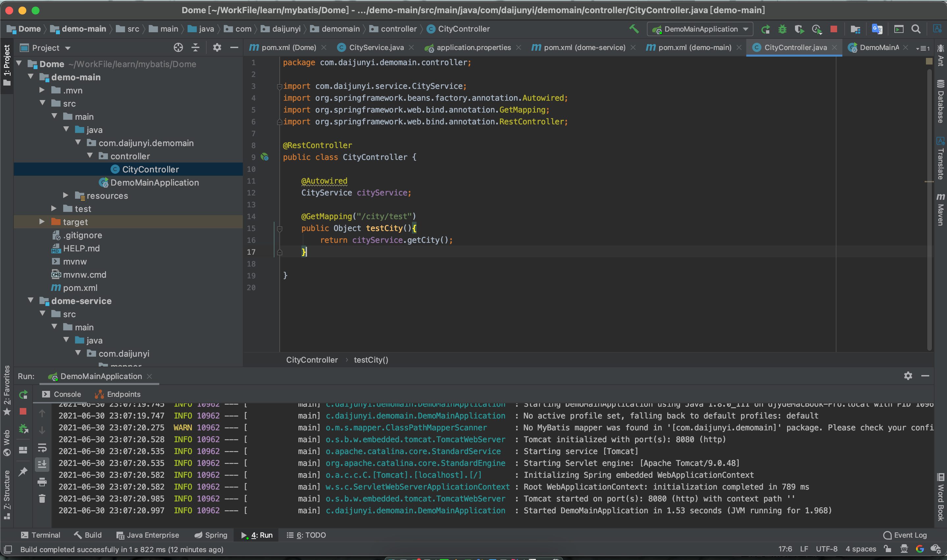This screenshot has width=947, height=560.
Task: Rerun application in Run panel
Action: [23, 395]
